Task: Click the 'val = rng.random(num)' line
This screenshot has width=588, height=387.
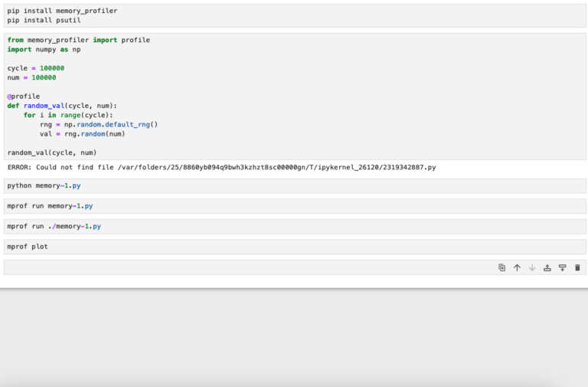Action: point(82,133)
